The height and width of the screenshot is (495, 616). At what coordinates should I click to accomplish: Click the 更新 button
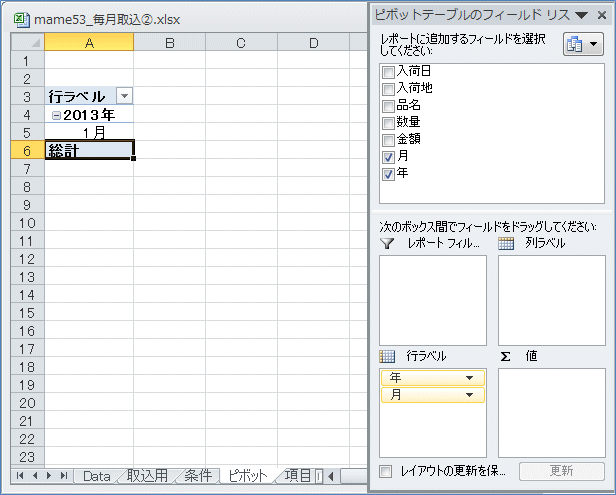tap(561, 471)
